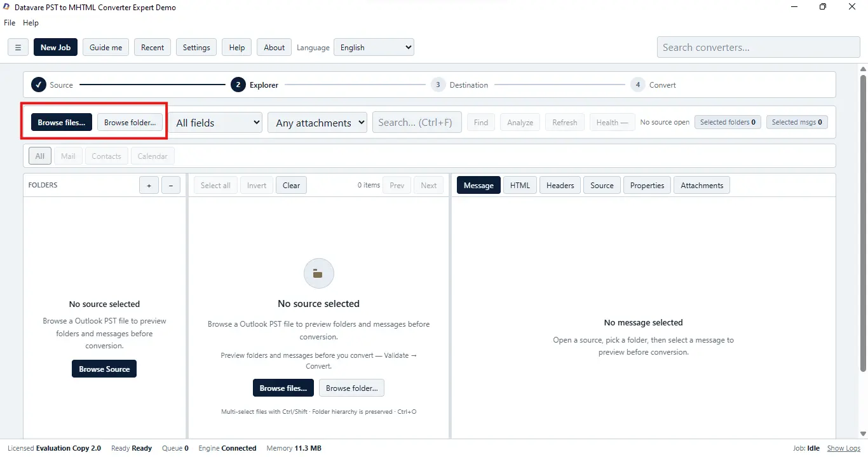Click Select all in message list

pos(215,185)
